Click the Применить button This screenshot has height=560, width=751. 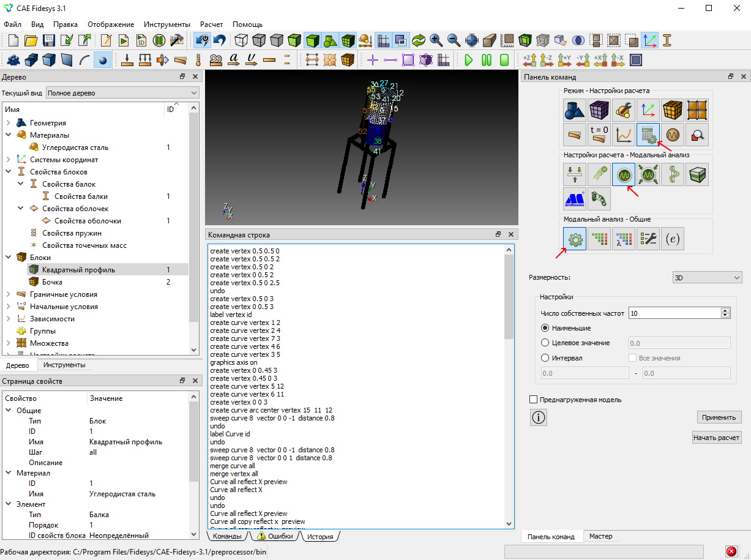click(719, 417)
